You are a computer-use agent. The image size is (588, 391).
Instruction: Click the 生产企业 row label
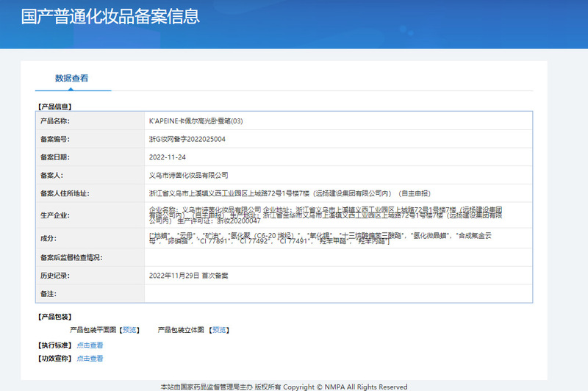pyautogui.click(x=55, y=215)
